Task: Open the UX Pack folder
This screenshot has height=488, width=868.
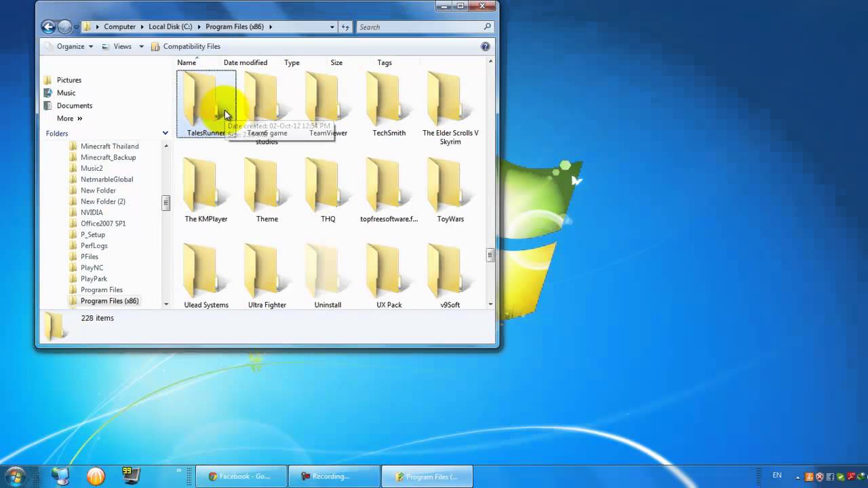Action: point(389,276)
